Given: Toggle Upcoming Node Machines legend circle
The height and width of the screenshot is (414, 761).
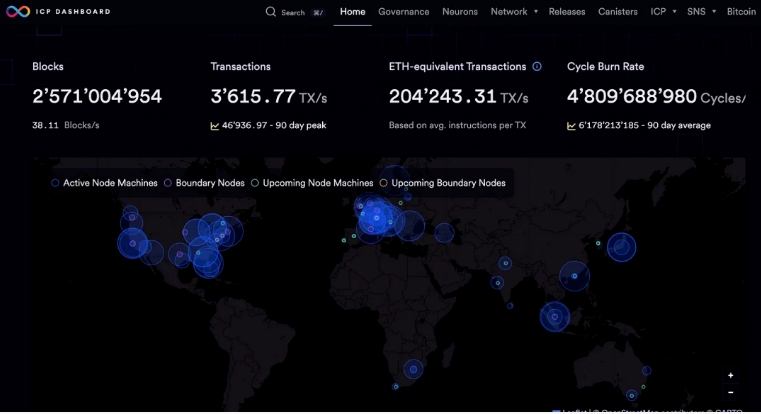Looking at the screenshot, I should click(255, 183).
